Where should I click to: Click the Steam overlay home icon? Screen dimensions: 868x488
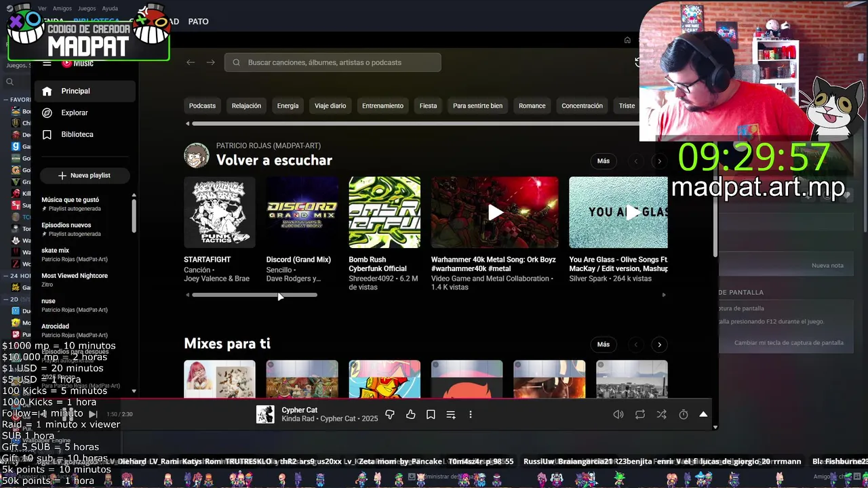(627, 40)
